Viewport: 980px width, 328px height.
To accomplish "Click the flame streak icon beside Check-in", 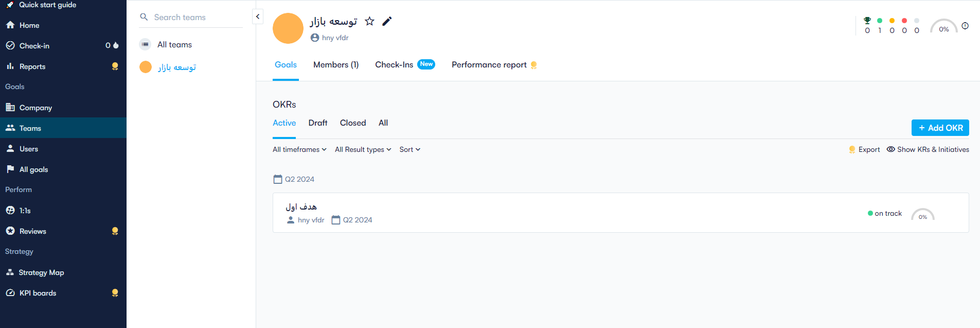I will (x=116, y=45).
